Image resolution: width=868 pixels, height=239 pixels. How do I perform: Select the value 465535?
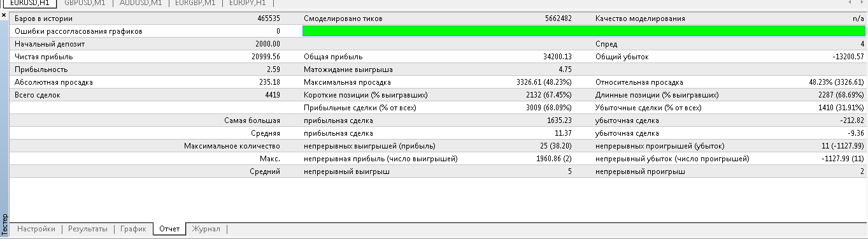coord(268,18)
